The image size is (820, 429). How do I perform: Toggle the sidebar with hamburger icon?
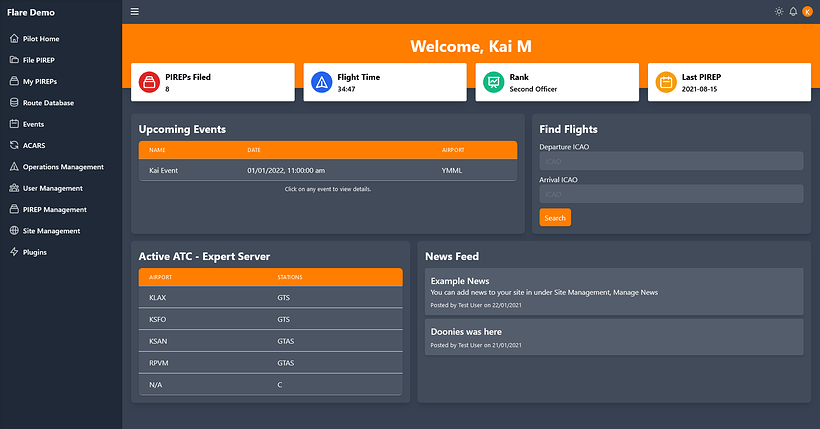134,12
